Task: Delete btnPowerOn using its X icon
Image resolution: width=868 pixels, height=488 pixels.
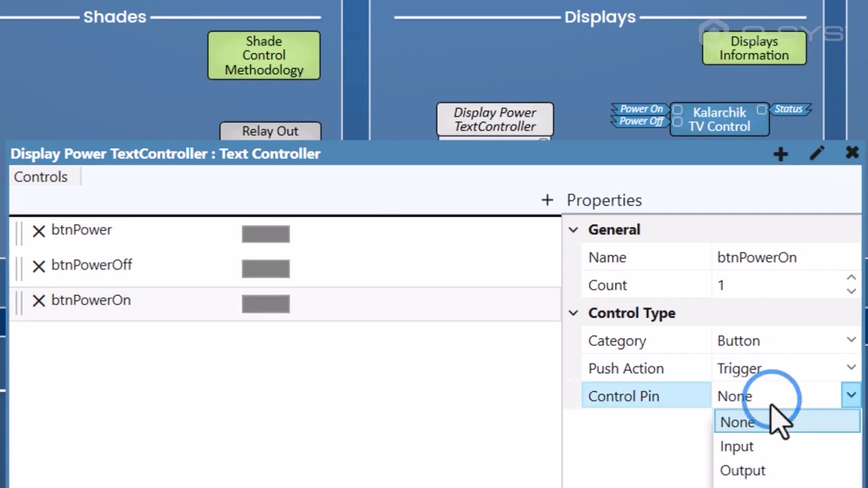Action: 39,301
